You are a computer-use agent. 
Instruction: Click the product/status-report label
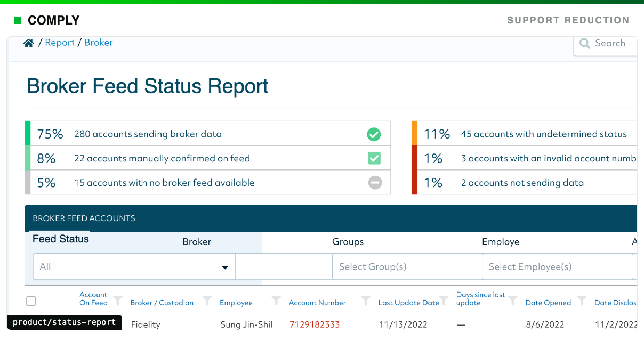pyautogui.click(x=65, y=322)
